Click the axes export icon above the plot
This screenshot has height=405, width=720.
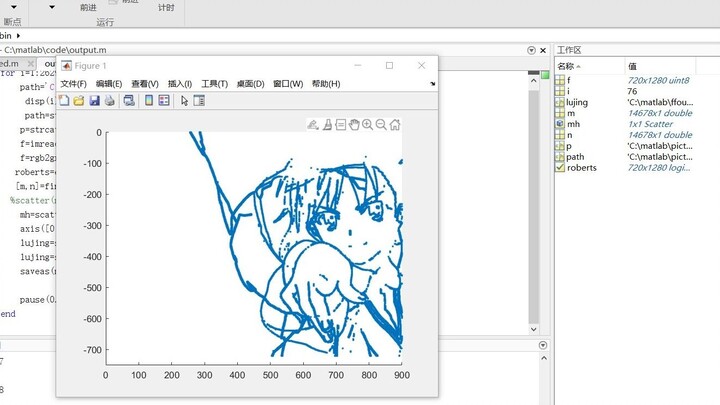[313, 124]
